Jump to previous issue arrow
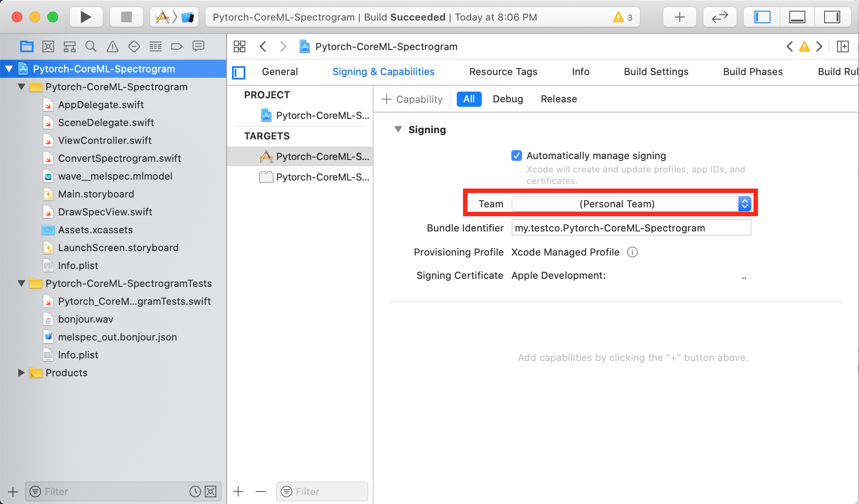Image resolution: width=859 pixels, height=504 pixels. tap(790, 46)
